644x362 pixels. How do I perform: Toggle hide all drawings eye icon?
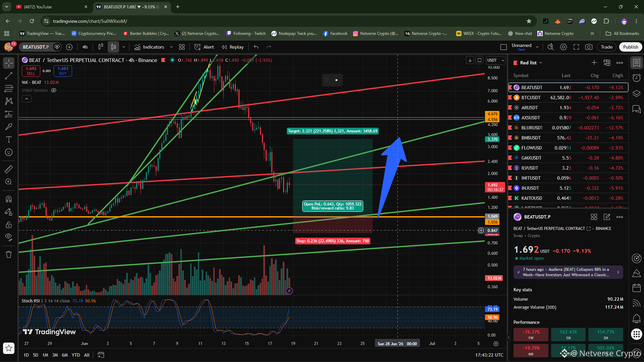[x=9, y=237]
